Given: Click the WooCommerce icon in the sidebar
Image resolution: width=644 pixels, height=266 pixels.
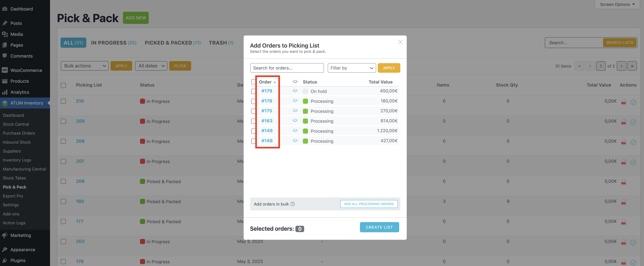Looking at the screenshot, I should (x=5, y=70).
